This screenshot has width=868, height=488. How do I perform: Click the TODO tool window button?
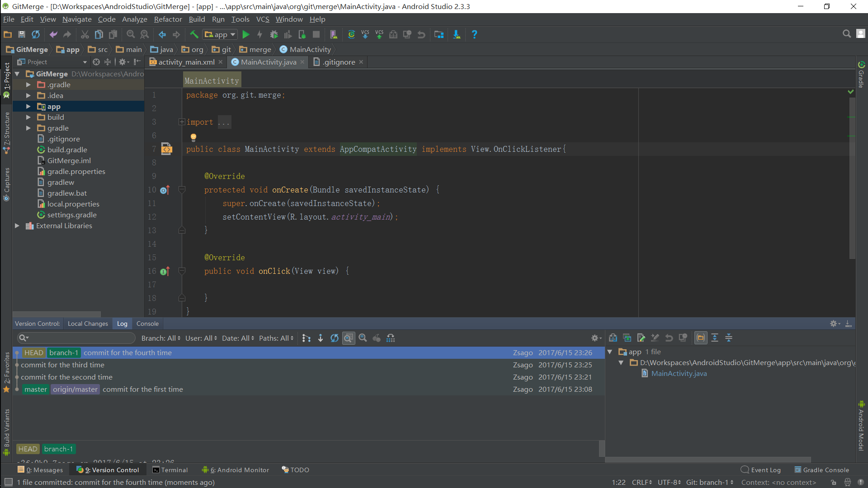(296, 470)
